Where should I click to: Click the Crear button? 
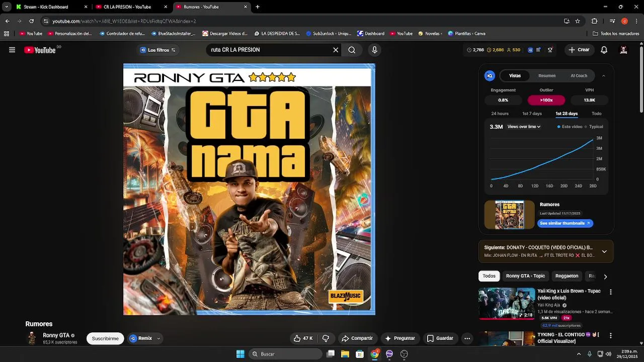coord(579,50)
